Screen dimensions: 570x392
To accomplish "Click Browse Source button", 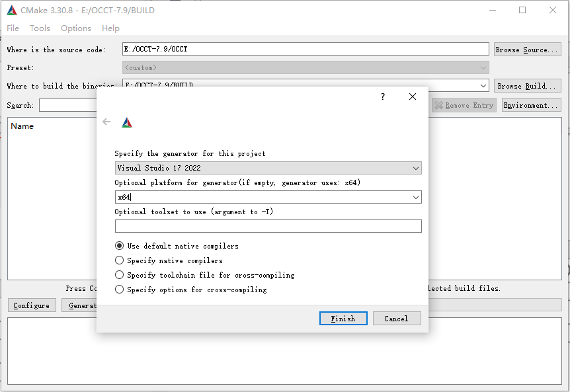I will click(x=527, y=50).
